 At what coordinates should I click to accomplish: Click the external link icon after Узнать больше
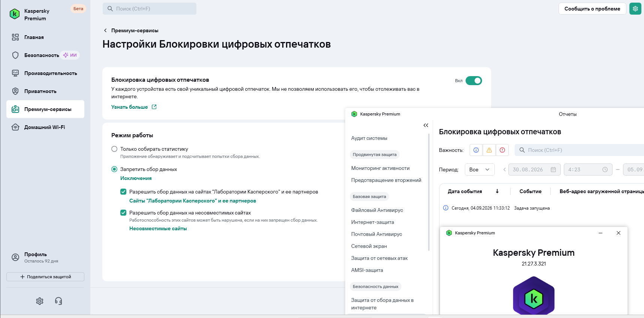point(154,107)
